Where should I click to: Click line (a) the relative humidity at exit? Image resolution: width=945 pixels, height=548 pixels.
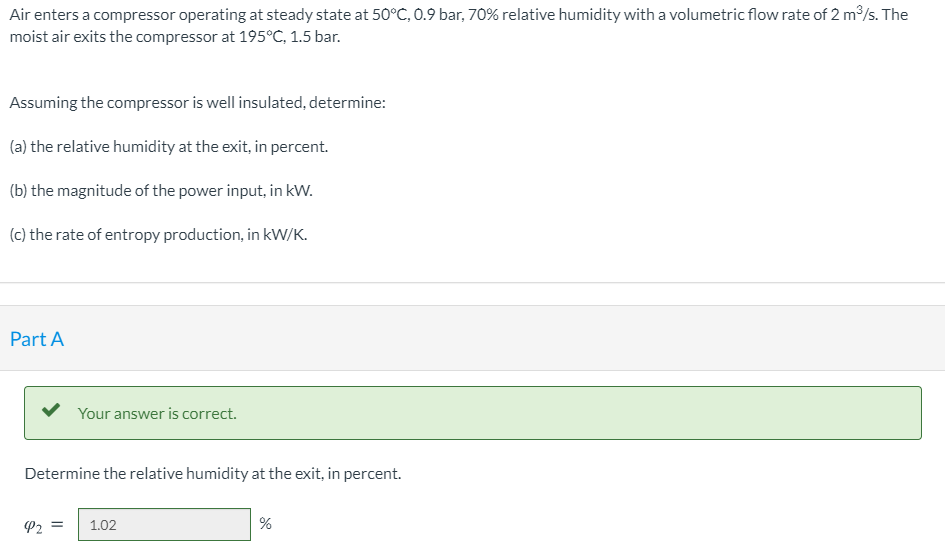[x=169, y=146]
